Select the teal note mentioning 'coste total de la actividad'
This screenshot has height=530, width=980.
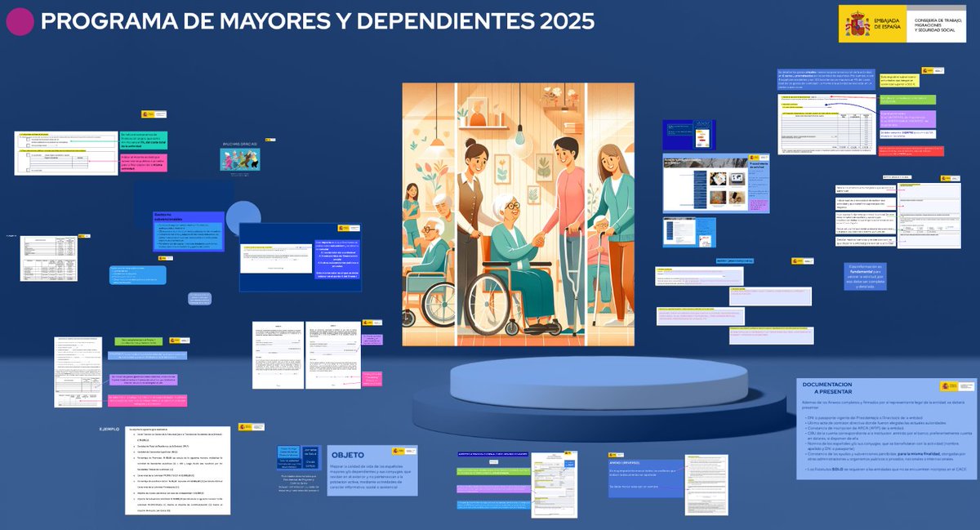pos(143,140)
